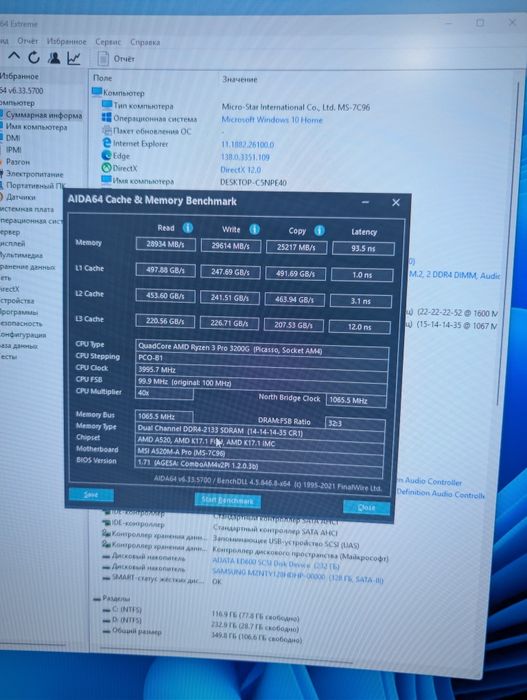
Task: Click the icon beside Тип компьютера
Action: [107, 105]
